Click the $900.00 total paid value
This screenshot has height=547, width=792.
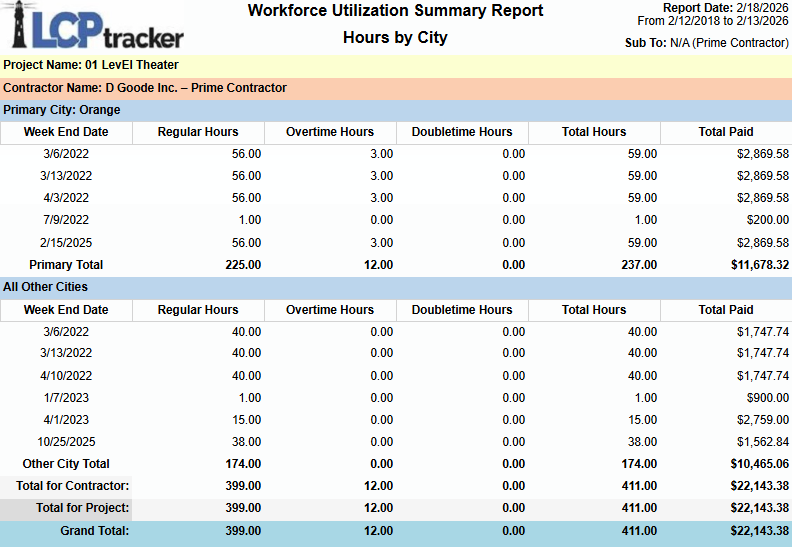click(768, 398)
